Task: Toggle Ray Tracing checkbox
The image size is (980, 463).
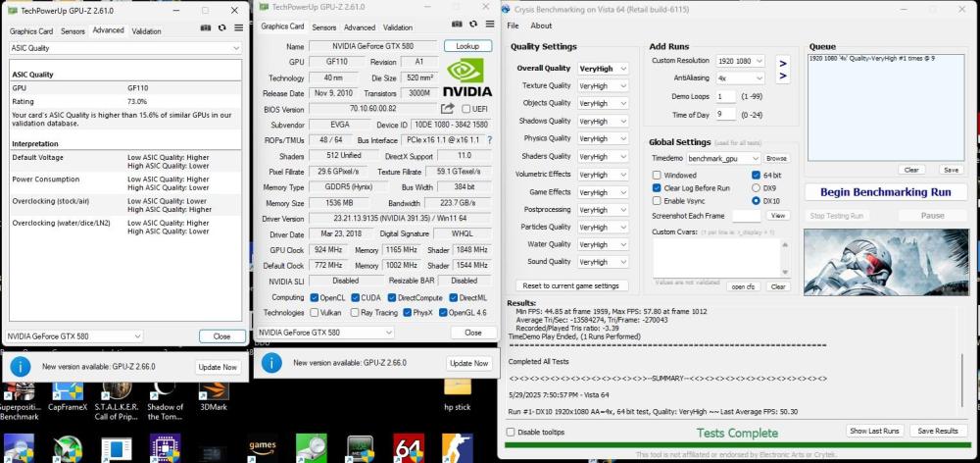Action: 355,312
